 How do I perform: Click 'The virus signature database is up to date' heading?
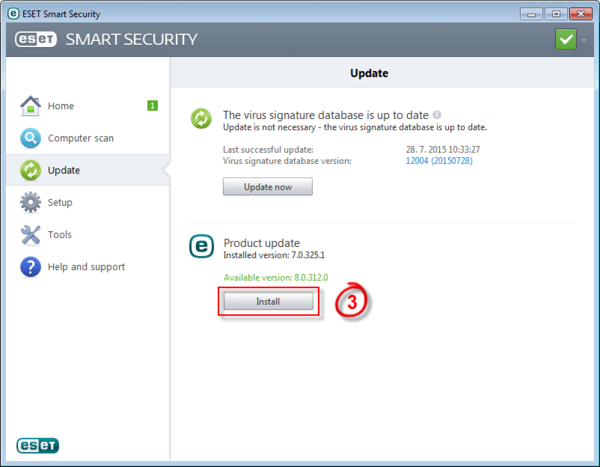click(326, 115)
